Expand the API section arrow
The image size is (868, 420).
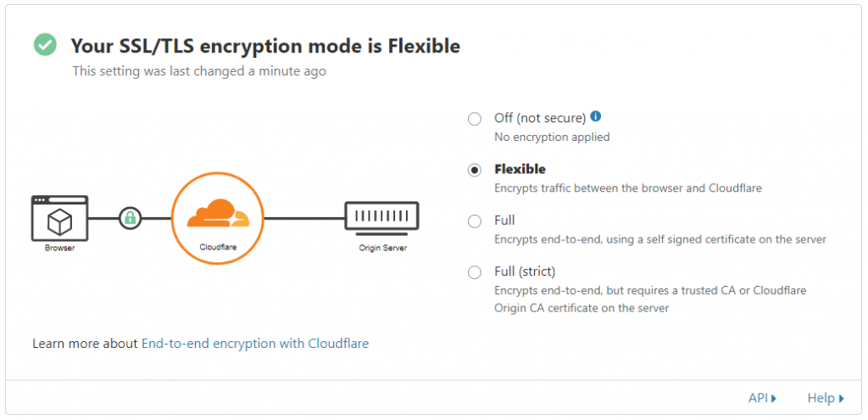(774, 398)
